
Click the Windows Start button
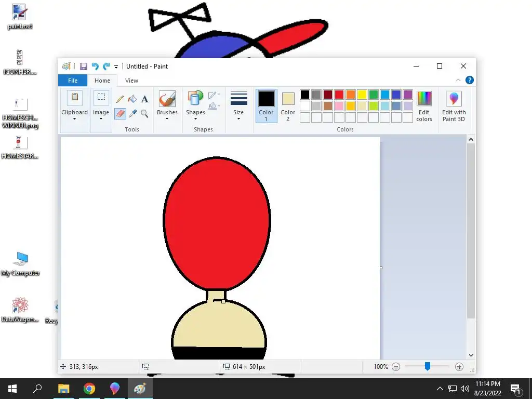coord(12,389)
